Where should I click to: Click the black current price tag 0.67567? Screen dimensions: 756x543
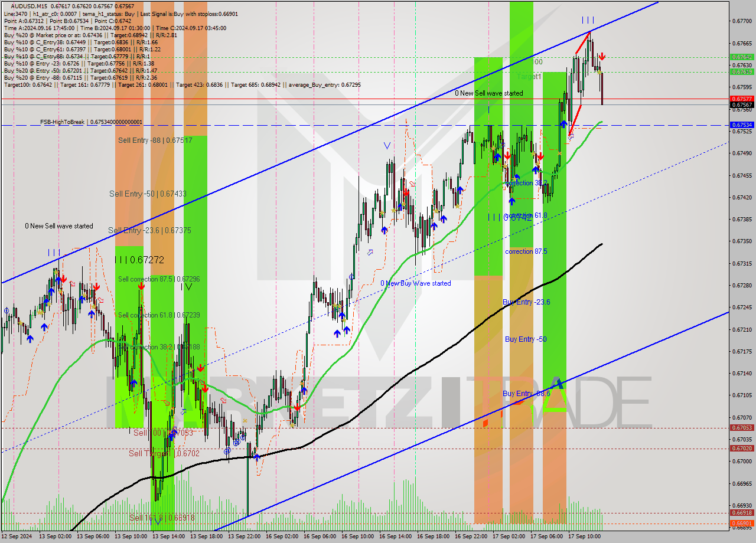(742, 105)
